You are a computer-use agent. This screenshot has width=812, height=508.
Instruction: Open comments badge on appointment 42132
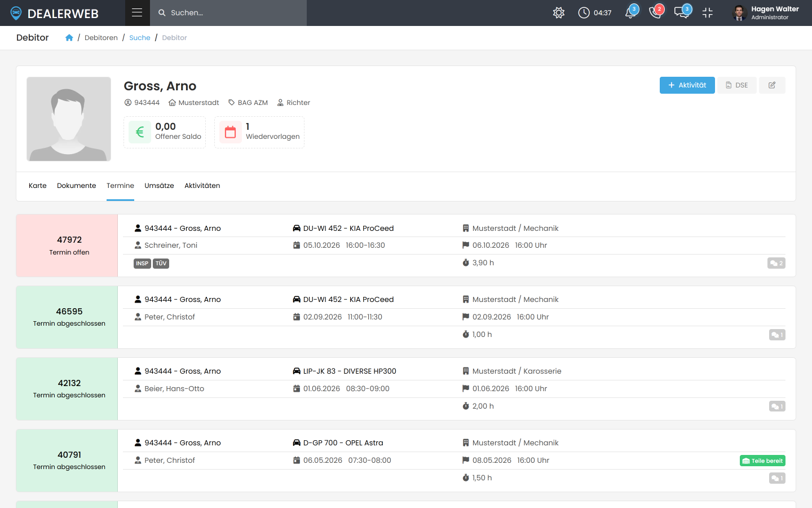[x=777, y=406]
